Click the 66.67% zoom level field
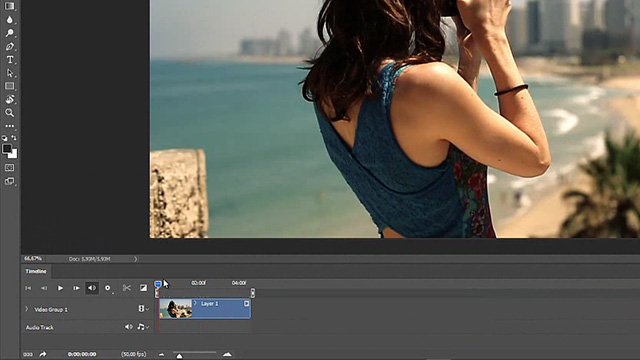This screenshot has width=640, height=360. [33, 259]
